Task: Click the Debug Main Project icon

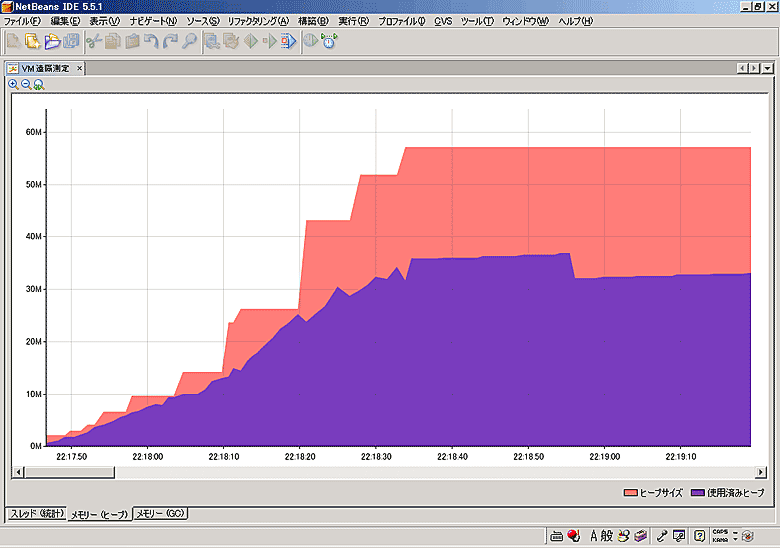Action: (270, 41)
